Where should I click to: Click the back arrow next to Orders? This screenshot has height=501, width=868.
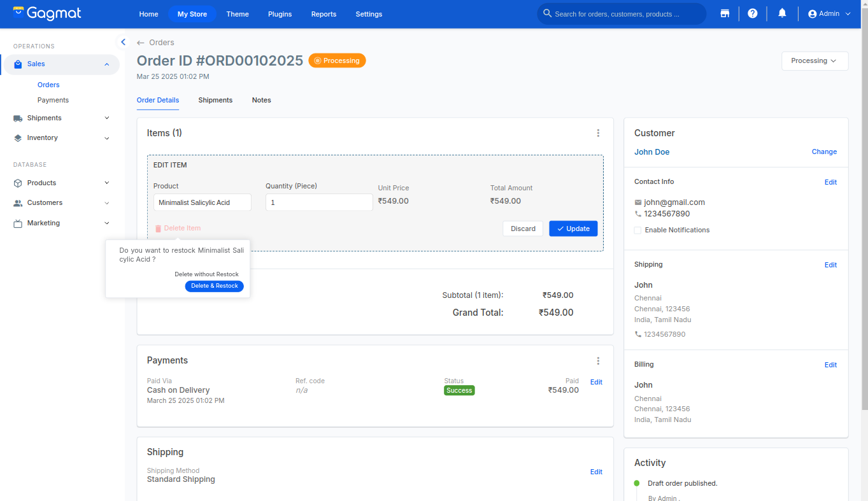click(141, 43)
